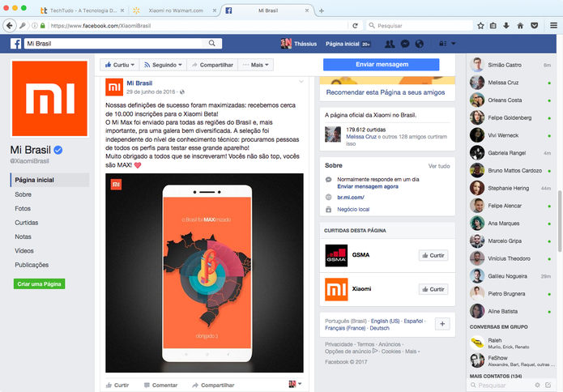Open the bookmarks list icon next to star
The image size is (563, 392).
[493, 25]
